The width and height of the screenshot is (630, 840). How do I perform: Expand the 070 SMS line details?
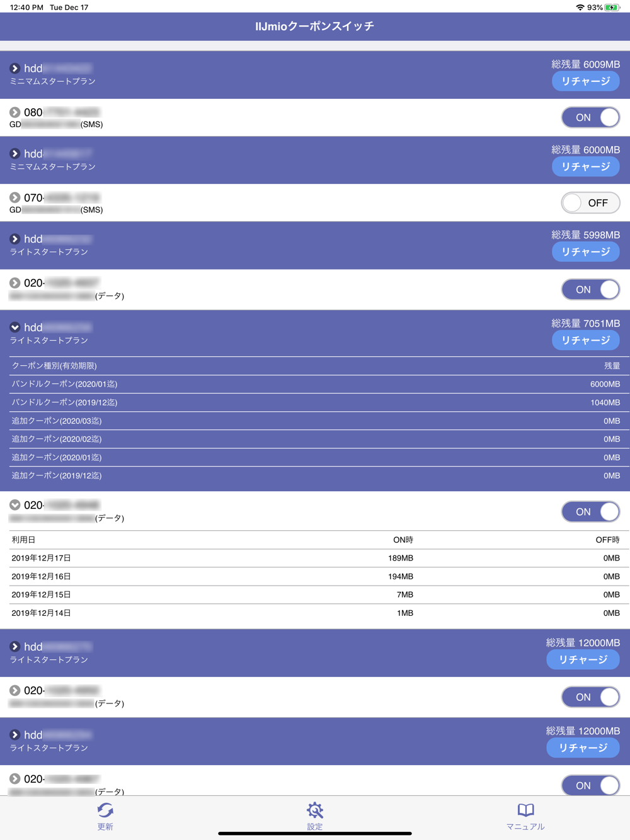pos(14,198)
